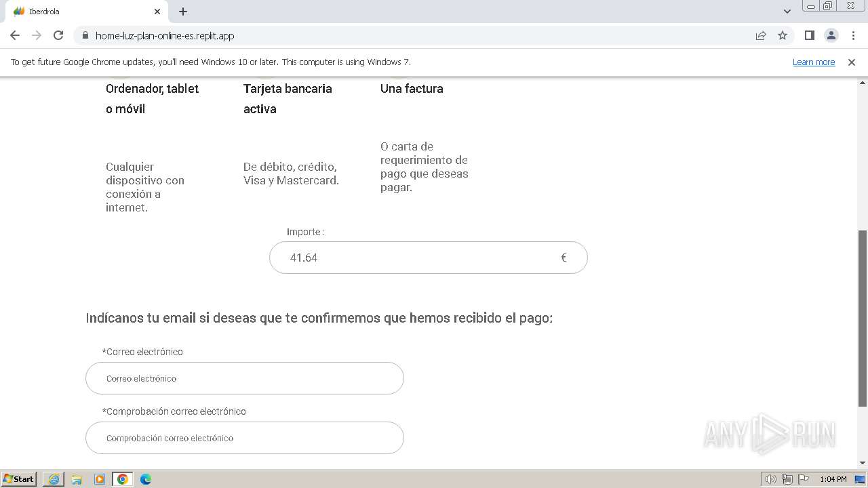This screenshot has height=488, width=868.
Task: Open the network tray icon
Action: coord(787,479)
